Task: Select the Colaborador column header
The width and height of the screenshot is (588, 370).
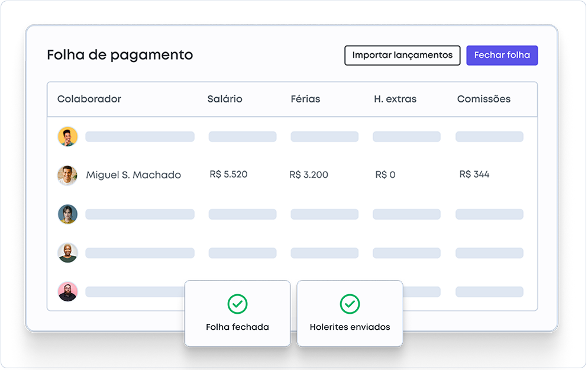Action: (x=89, y=99)
